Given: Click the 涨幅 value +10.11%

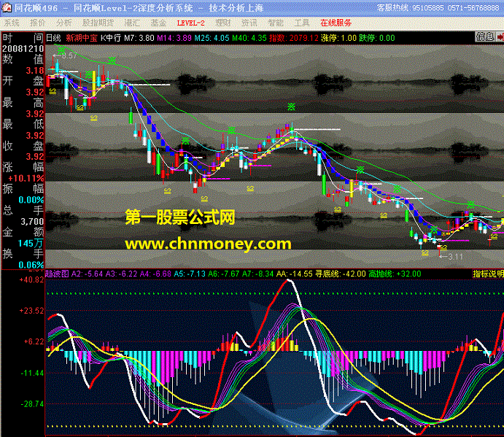Looking at the screenshot, I should [26, 178].
